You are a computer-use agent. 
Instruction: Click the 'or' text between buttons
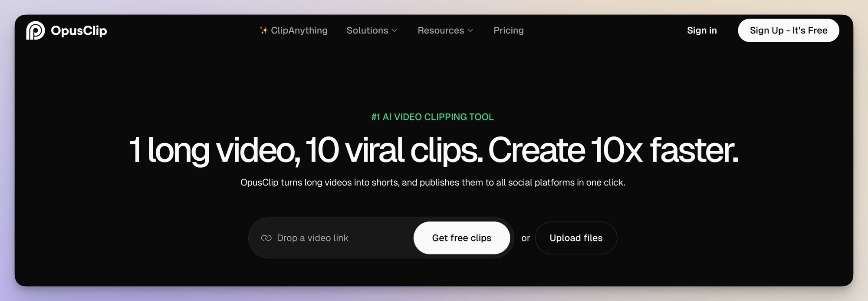[526, 238]
